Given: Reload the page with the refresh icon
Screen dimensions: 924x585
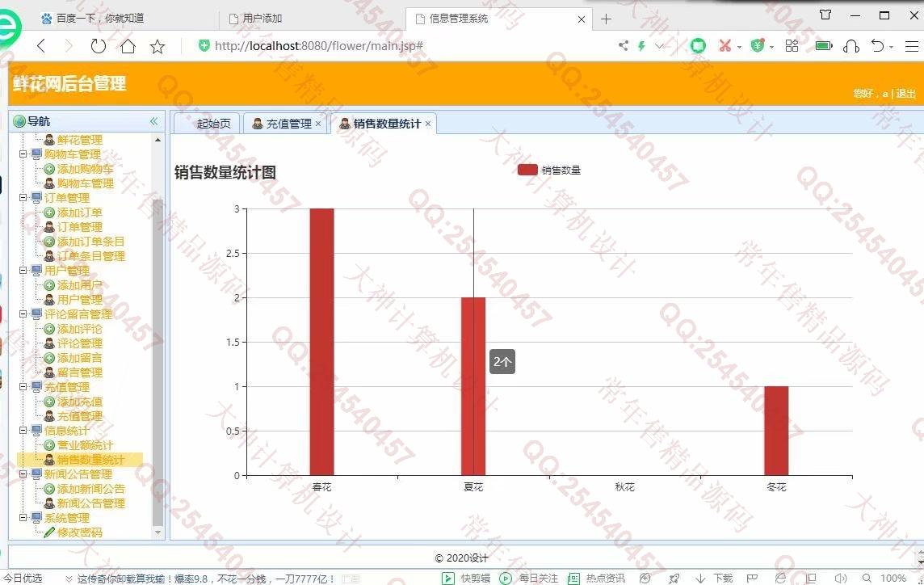Looking at the screenshot, I should [98, 45].
